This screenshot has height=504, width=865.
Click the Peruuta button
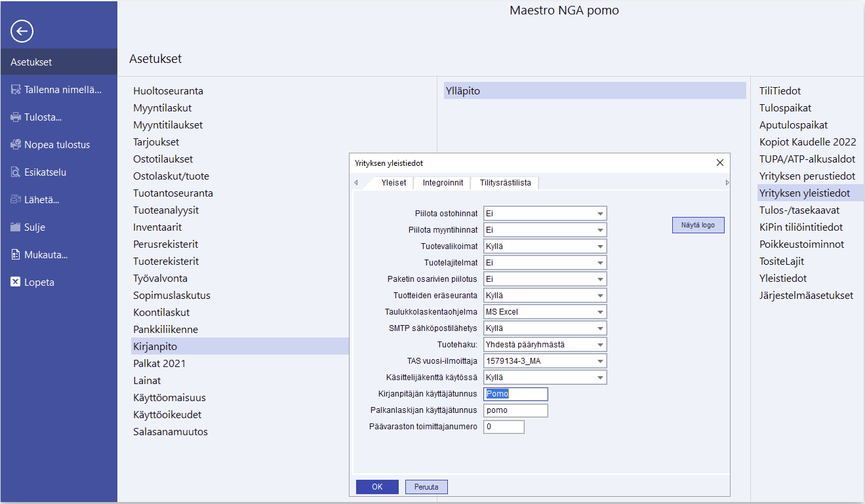click(426, 487)
